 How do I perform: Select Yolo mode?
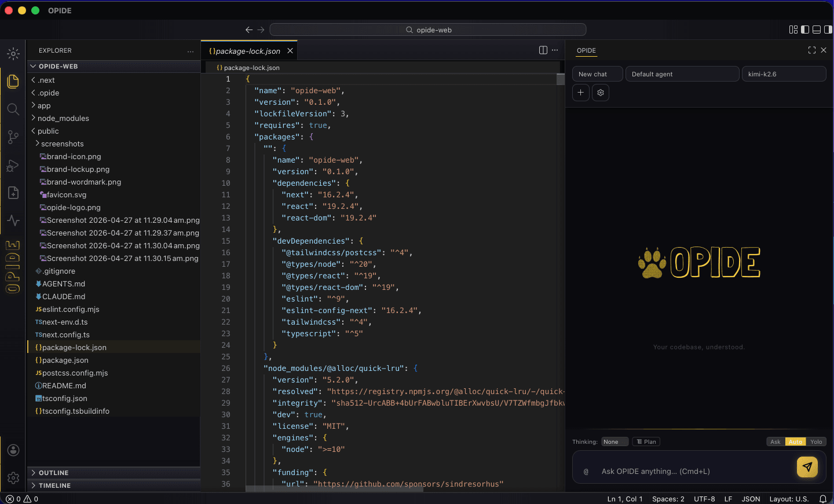click(x=816, y=442)
